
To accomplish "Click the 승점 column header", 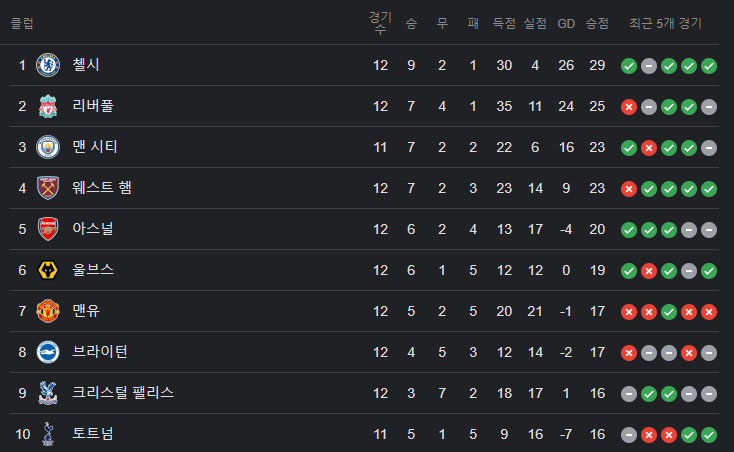I will pyautogui.click(x=597, y=23).
